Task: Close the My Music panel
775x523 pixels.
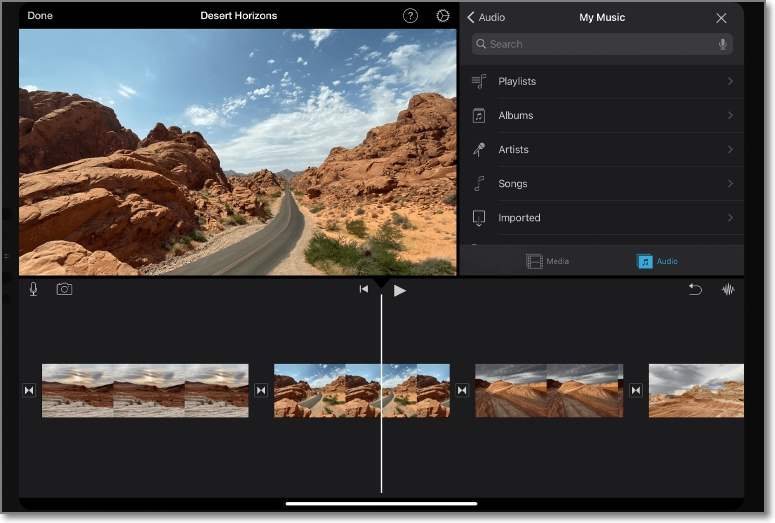Action: tap(721, 18)
